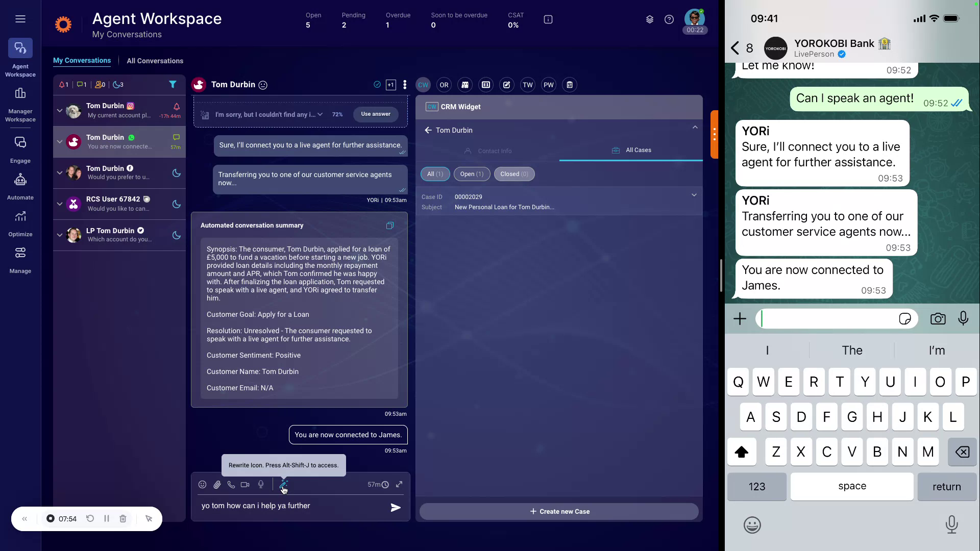Screen dimensions: 980x551
Task: Collapse the active Tom Durbin WhatsApp conversation
Action: tap(59, 142)
